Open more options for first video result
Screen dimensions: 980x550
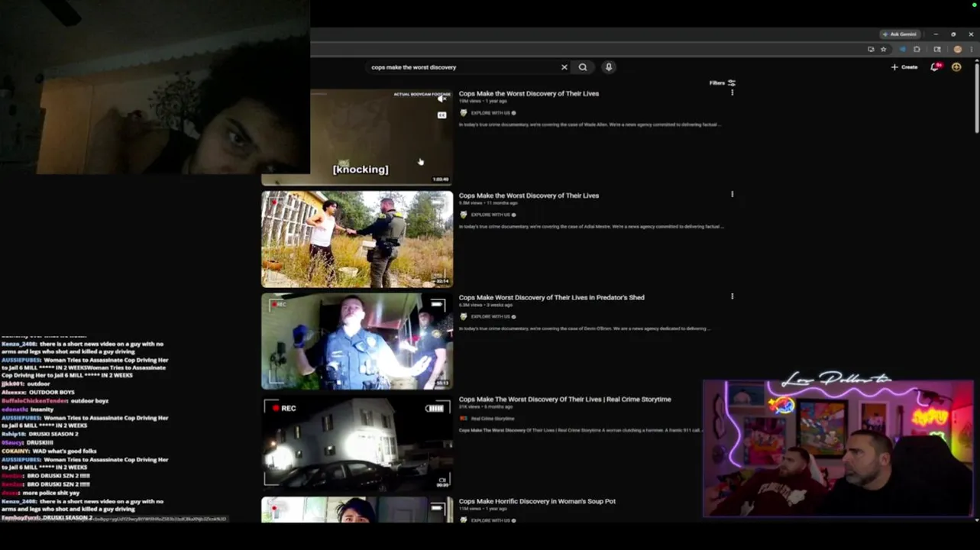[732, 92]
